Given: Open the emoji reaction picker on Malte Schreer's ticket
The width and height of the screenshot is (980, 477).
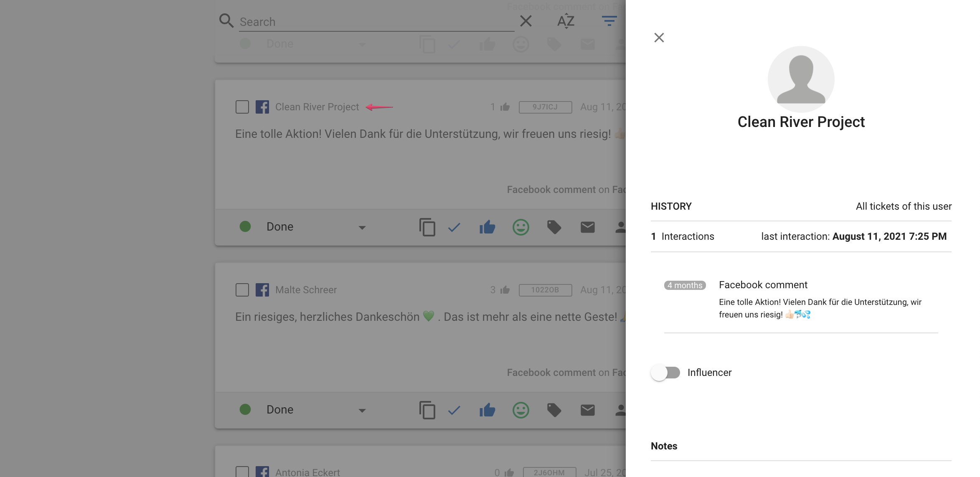Looking at the screenshot, I should pyautogui.click(x=520, y=410).
